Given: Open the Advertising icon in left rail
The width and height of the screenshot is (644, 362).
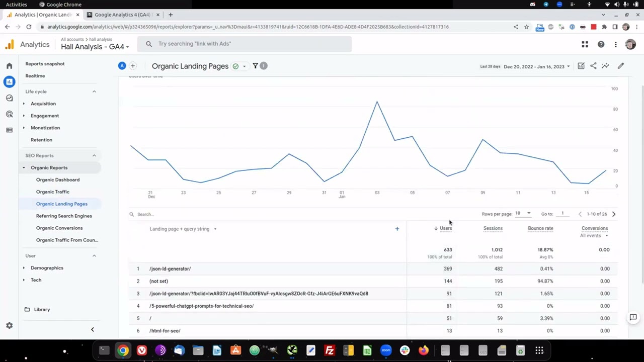Looking at the screenshot, I should point(9,114).
